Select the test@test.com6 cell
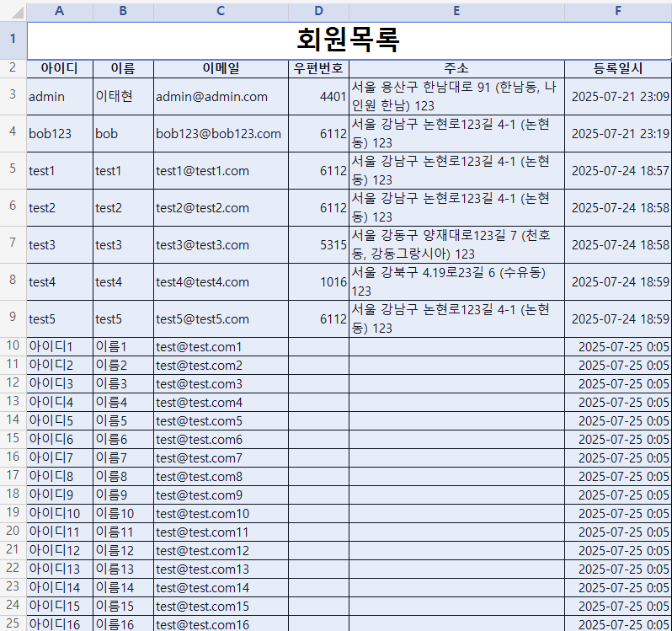 (221, 440)
